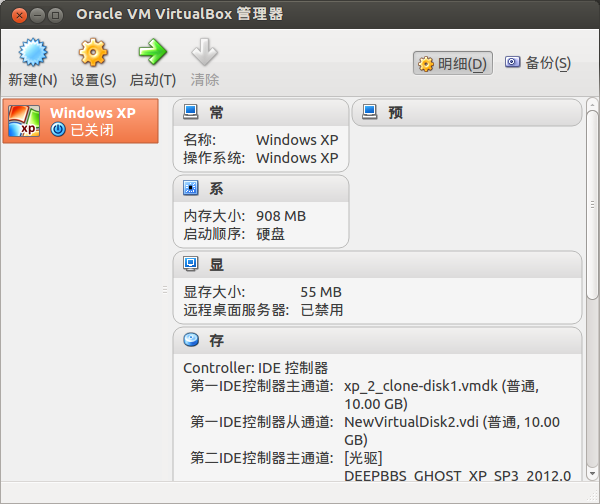Screen dimensions: 600x504
Task: Open the 系 system section header
Action: point(261,188)
